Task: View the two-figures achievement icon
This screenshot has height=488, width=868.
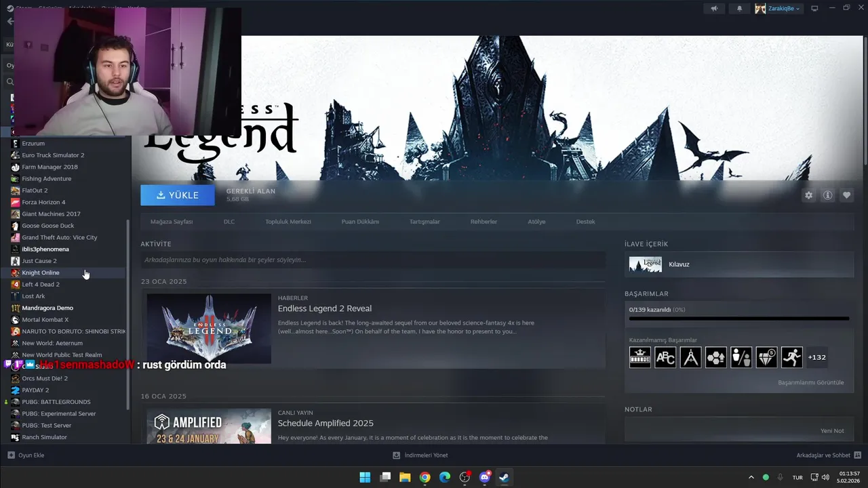Action: 741,357
